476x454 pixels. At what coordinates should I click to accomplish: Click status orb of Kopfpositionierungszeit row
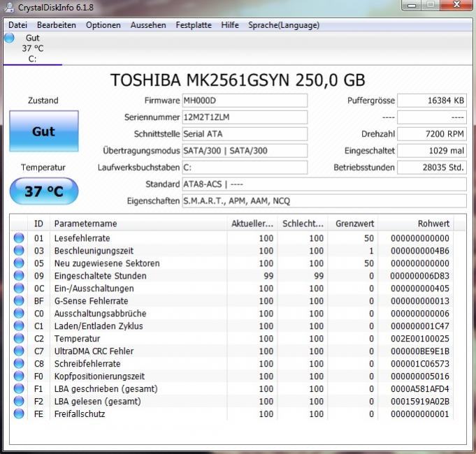tap(19, 376)
